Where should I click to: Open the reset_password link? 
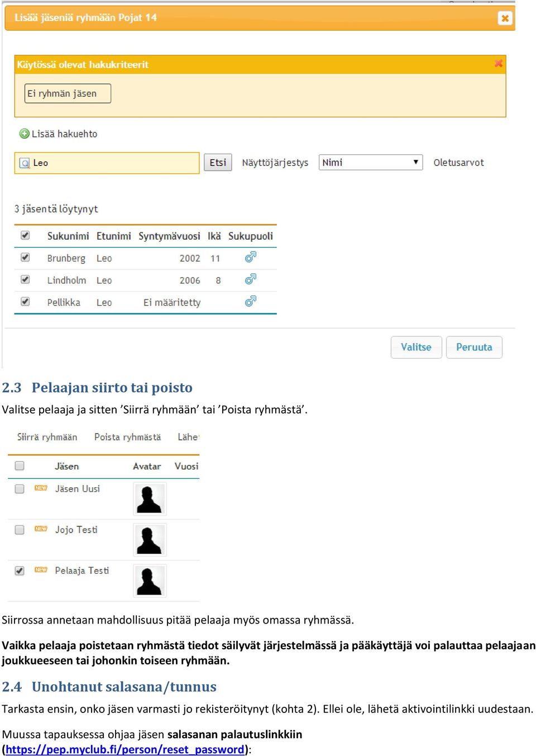[x=125, y=749]
